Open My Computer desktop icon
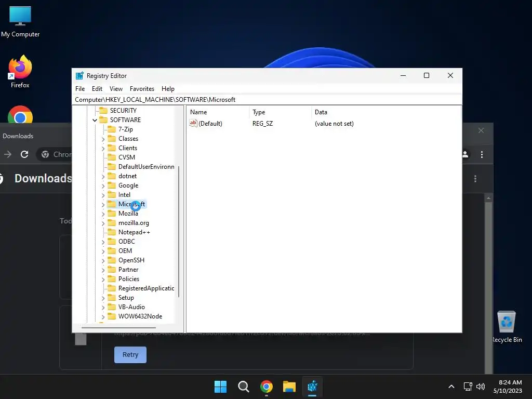 (x=20, y=22)
